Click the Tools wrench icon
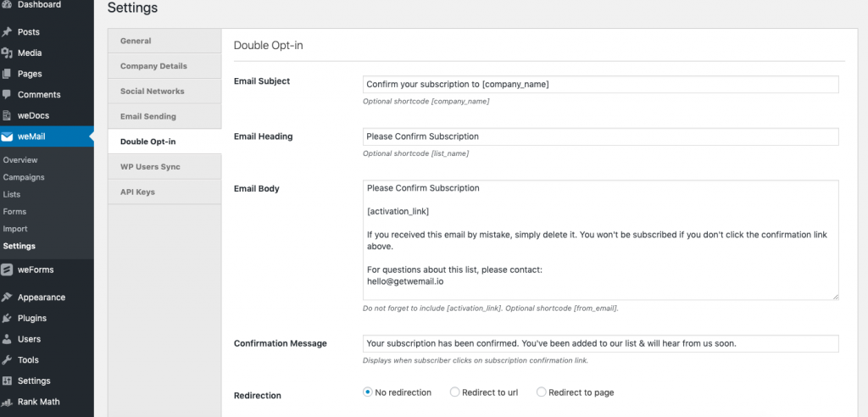 click(x=7, y=360)
